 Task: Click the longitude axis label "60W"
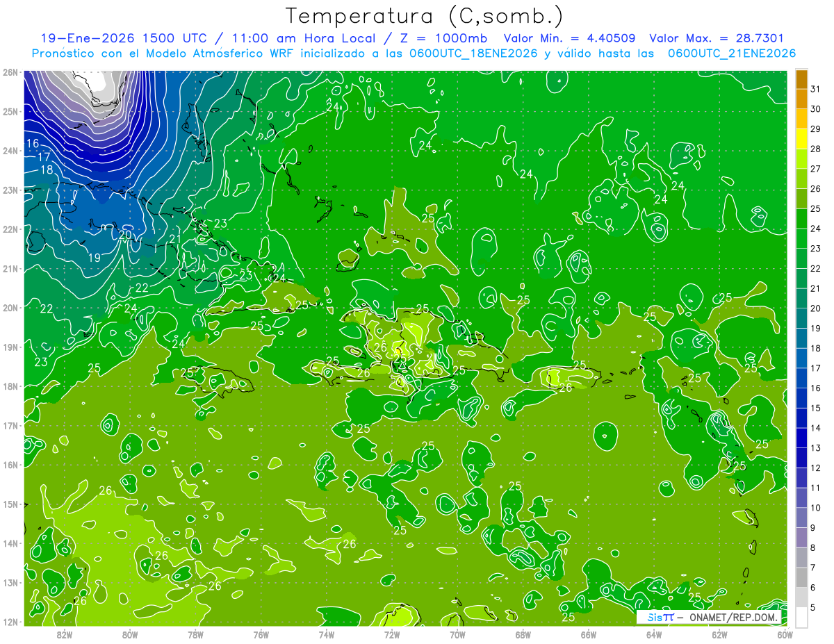[x=785, y=635]
